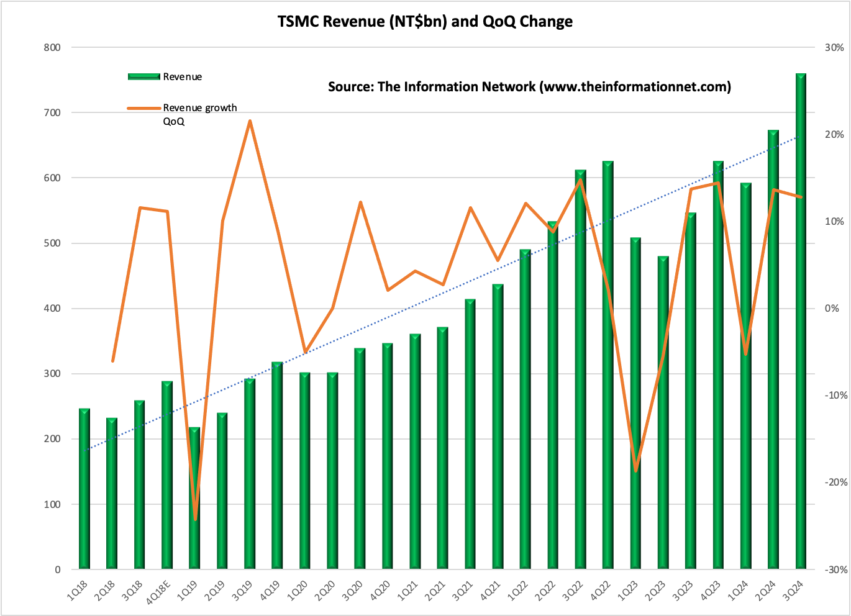Select the 4Q22 revenue bar
851x616 pixels.
click(608, 365)
